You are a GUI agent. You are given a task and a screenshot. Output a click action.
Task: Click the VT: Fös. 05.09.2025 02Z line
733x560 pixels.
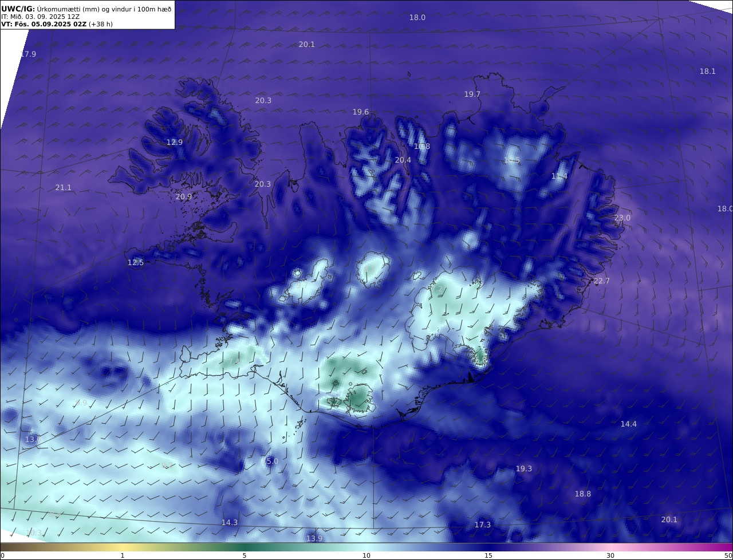44,24
